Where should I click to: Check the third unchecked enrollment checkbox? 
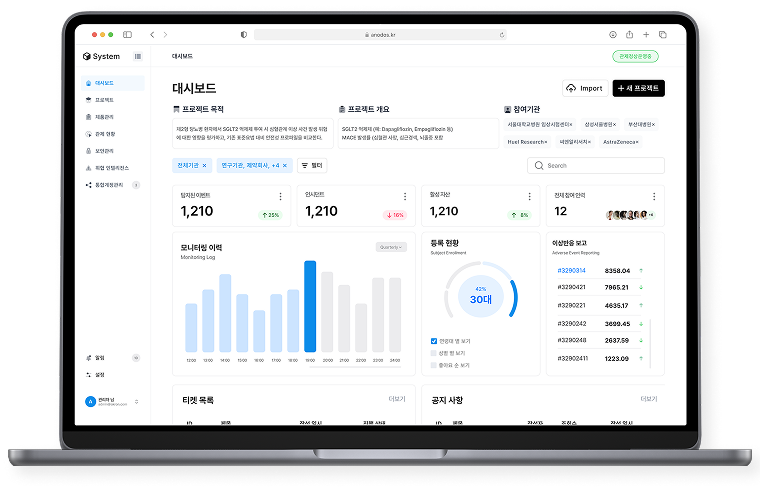pyautogui.click(x=433, y=365)
